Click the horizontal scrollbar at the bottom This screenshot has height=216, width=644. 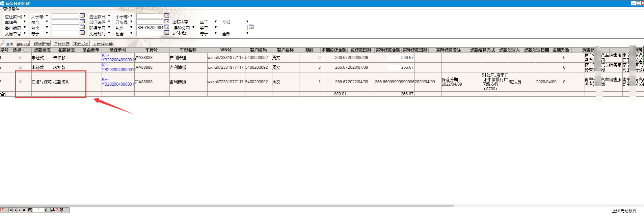[x=226, y=206]
